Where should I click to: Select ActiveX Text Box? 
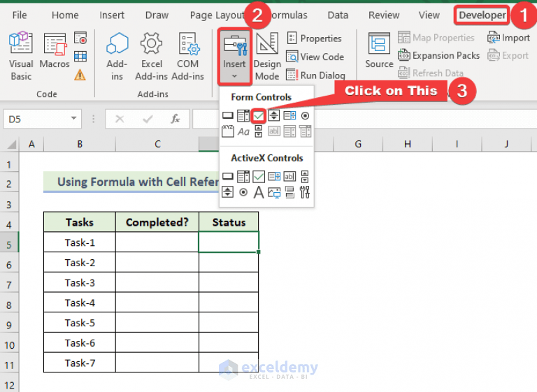click(x=289, y=177)
